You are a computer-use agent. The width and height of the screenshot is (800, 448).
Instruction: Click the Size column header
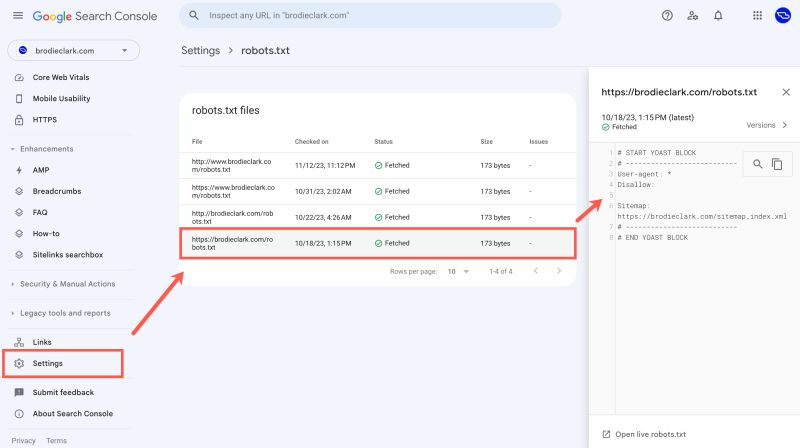pos(487,142)
